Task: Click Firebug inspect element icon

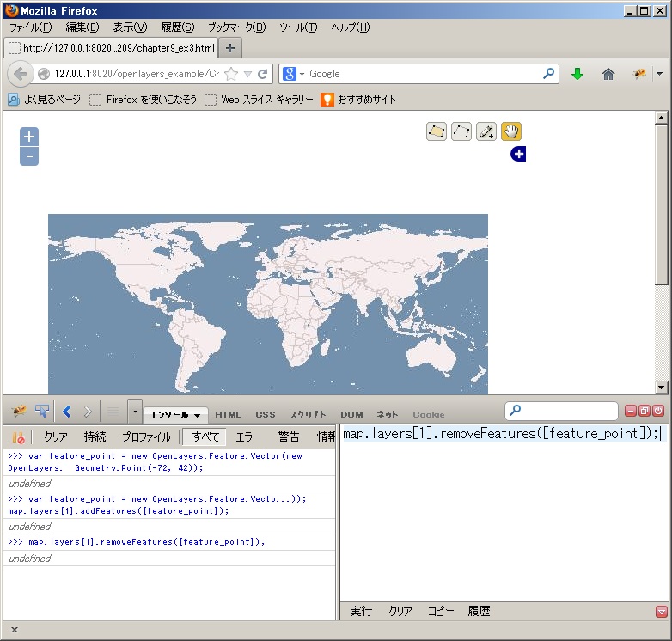Action: 42,411
